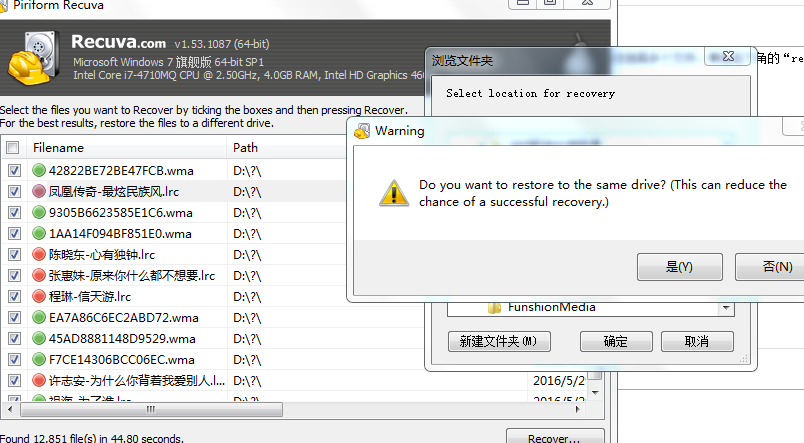Uncheck the 张惠妹-原来你什么都不想要.lrc checkbox
The image size is (804, 443).
pyautogui.click(x=14, y=275)
